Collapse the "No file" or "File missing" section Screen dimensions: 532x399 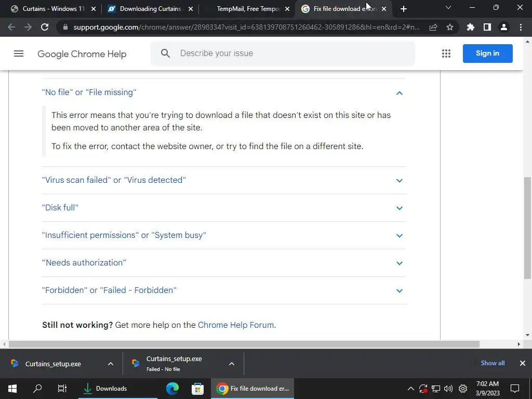point(224,92)
